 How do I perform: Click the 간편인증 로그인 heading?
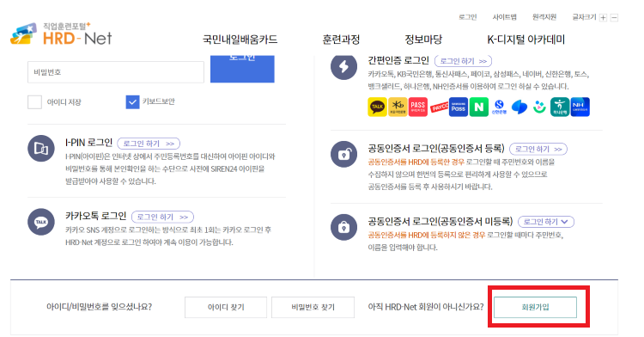click(398, 61)
